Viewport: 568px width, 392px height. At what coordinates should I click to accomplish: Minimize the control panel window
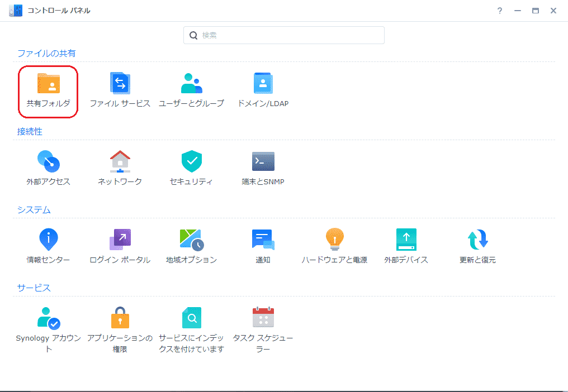click(517, 11)
